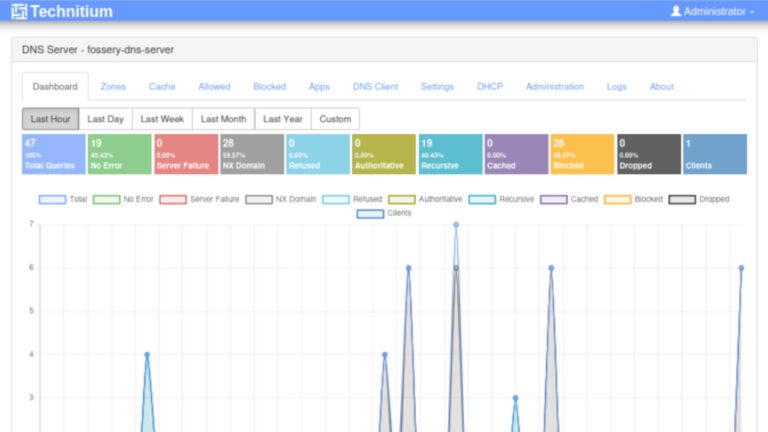The height and width of the screenshot is (432, 768).
Task: Select the Last Day range
Action: pos(105,119)
